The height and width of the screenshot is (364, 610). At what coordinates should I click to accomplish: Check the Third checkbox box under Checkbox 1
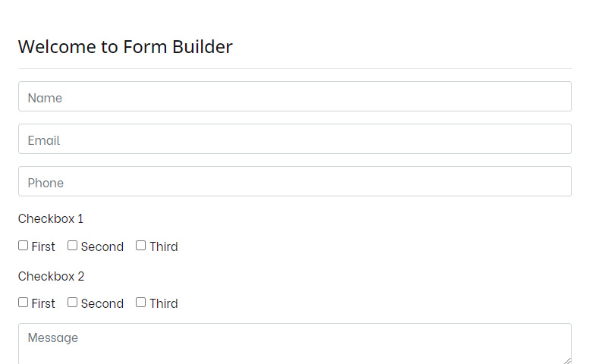141,246
